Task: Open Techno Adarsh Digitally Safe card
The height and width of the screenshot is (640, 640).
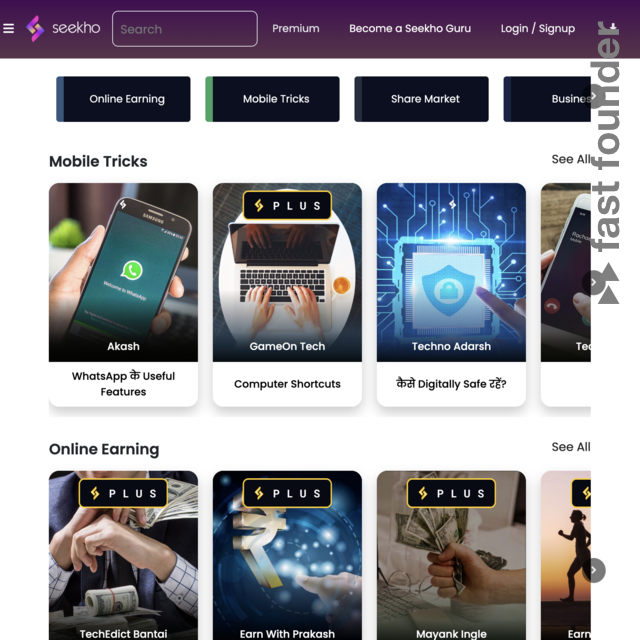Action: tap(451, 295)
